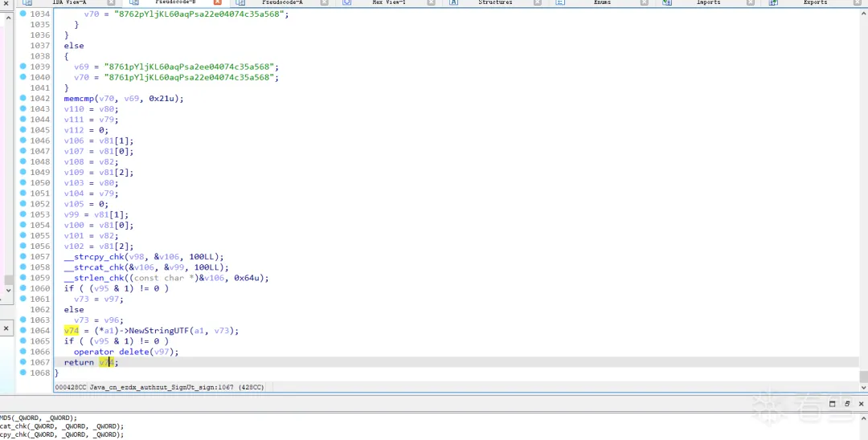Click NewStringUTF on line 1064
The image size is (868, 440).
click(159, 331)
